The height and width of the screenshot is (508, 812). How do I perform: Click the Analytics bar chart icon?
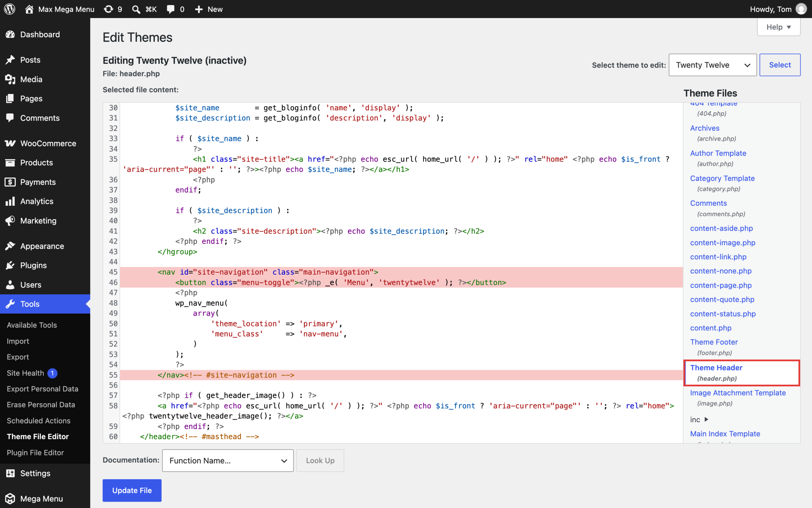(10, 201)
